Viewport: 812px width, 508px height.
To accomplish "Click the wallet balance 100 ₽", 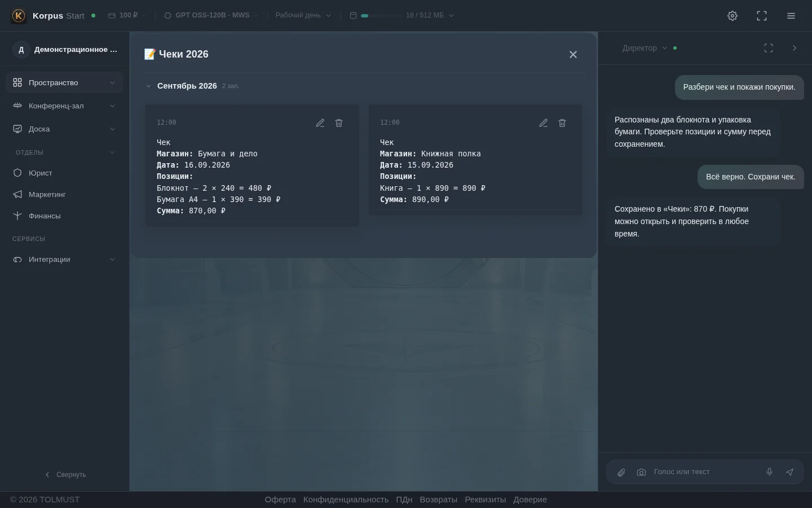I will click(x=127, y=15).
